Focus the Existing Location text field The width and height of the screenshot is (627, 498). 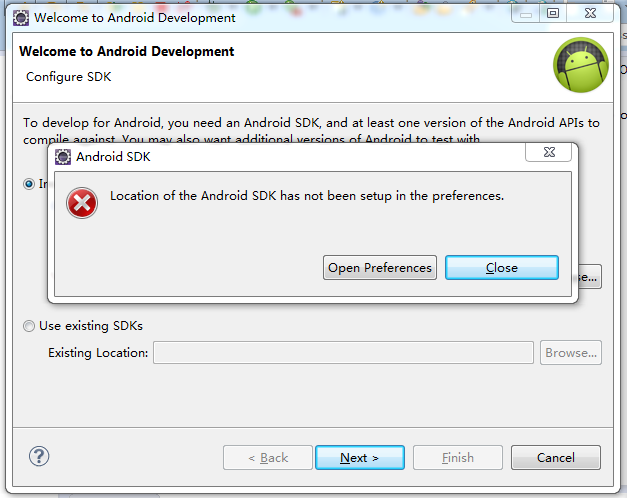coord(343,353)
